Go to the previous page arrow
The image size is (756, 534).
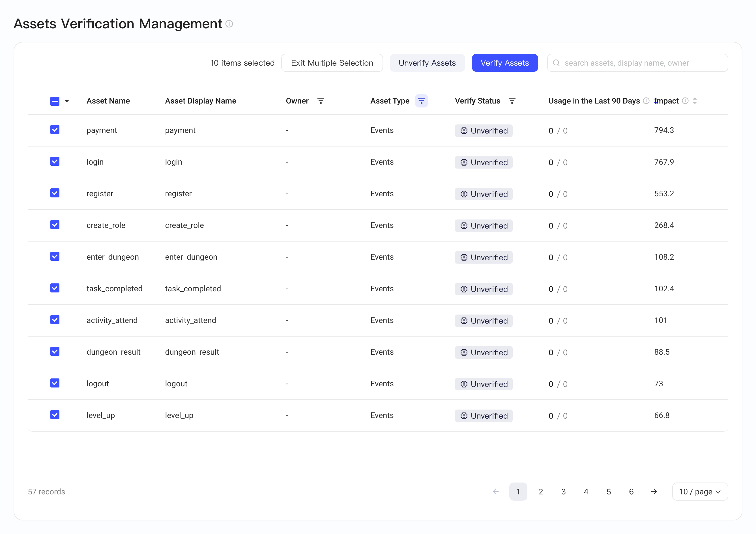(495, 492)
